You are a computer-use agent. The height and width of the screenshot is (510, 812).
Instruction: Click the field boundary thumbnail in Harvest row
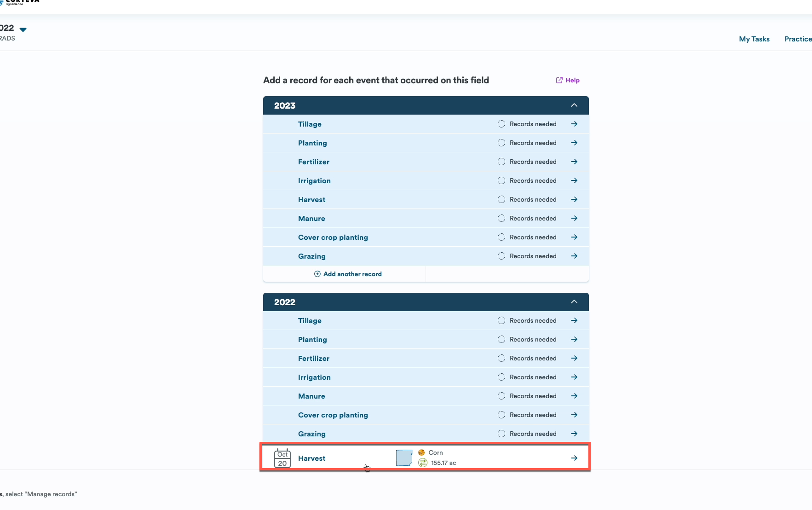click(403, 458)
